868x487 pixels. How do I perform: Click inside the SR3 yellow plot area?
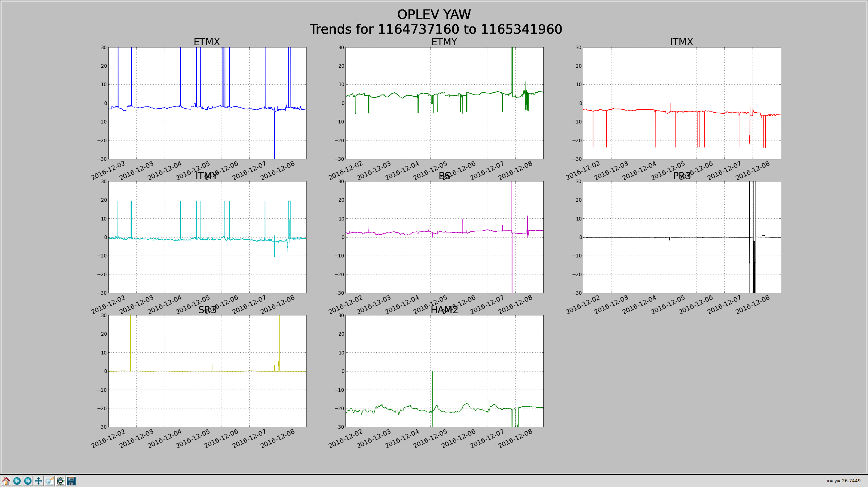coord(207,371)
